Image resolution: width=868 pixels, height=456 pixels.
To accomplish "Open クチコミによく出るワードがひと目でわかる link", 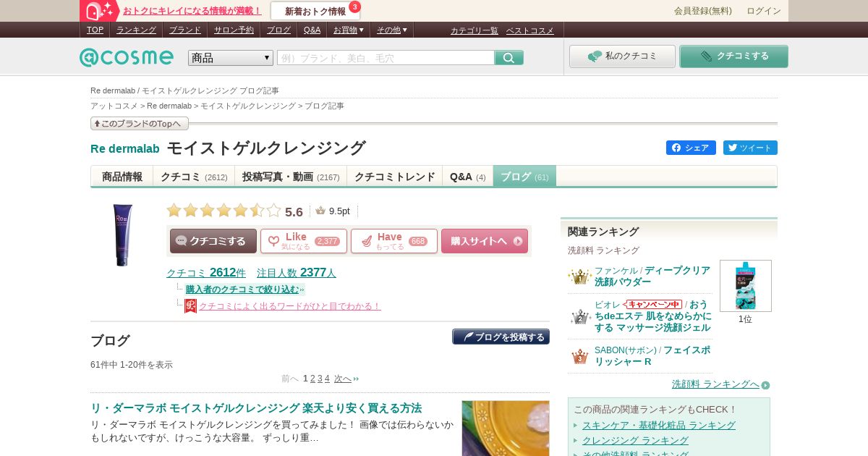I will click(x=289, y=306).
